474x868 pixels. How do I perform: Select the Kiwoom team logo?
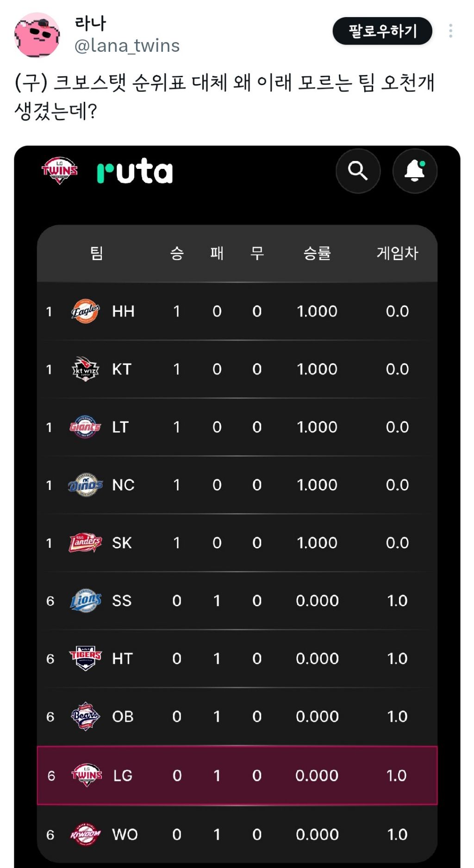(85, 834)
